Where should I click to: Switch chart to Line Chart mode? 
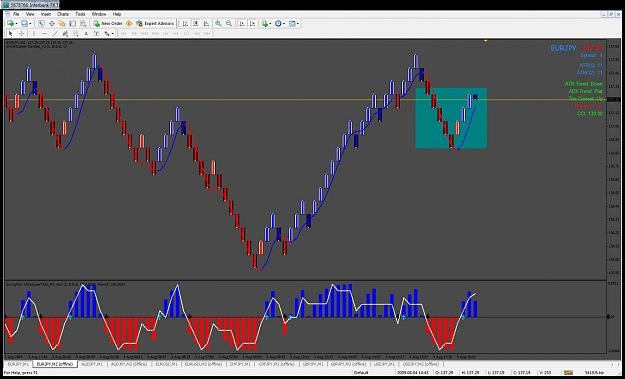click(x=206, y=24)
